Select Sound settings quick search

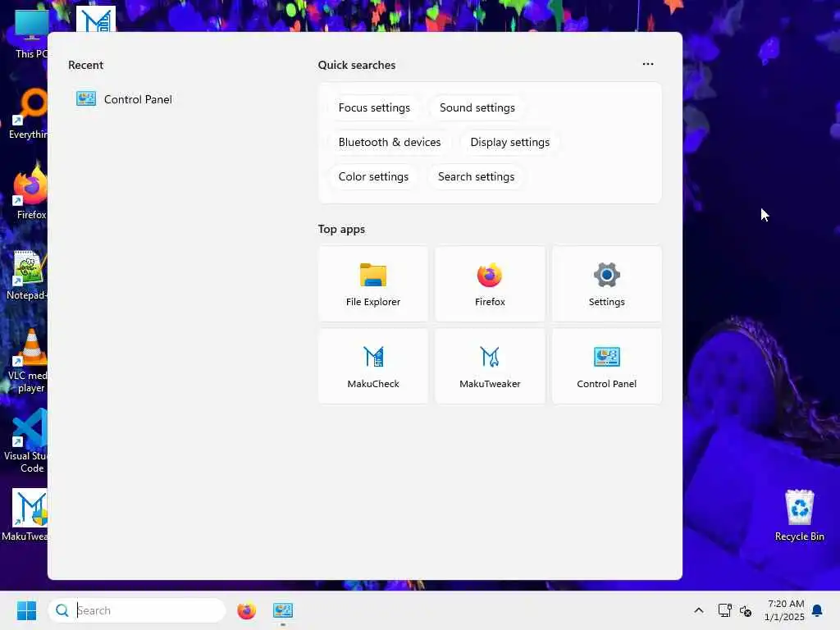[x=477, y=107]
